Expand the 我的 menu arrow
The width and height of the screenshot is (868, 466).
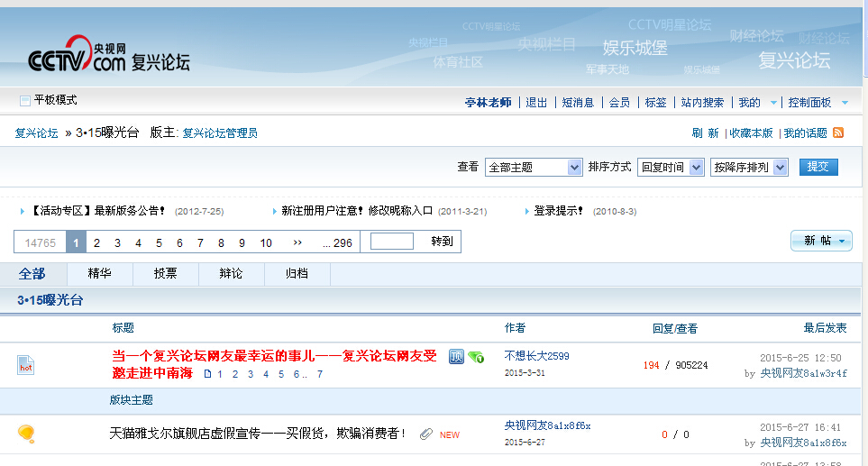pos(773,103)
